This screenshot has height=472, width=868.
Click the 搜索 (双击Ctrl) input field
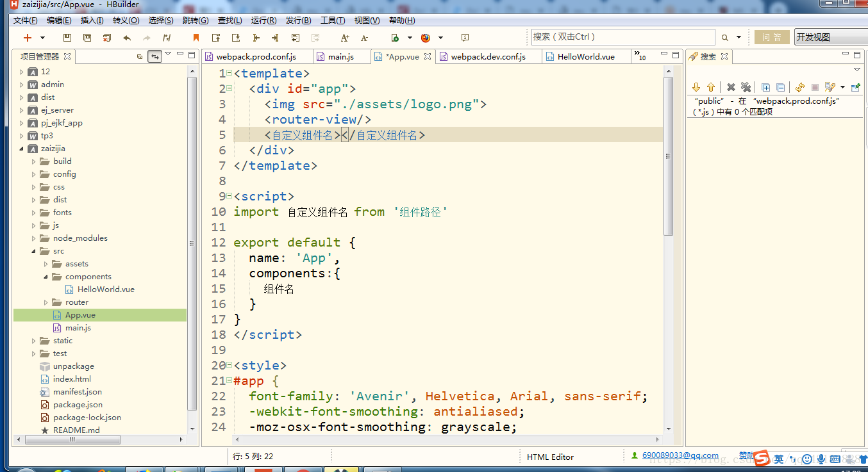click(x=622, y=37)
